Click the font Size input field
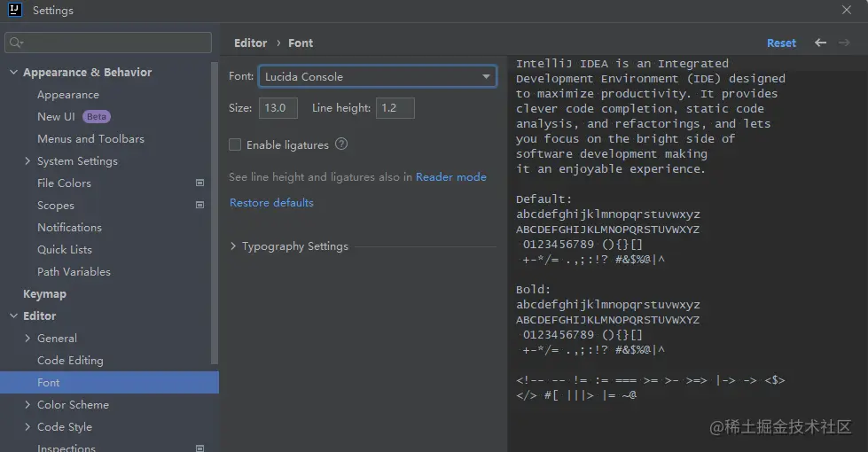The width and height of the screenshot is (868, 452). point(278,108)
